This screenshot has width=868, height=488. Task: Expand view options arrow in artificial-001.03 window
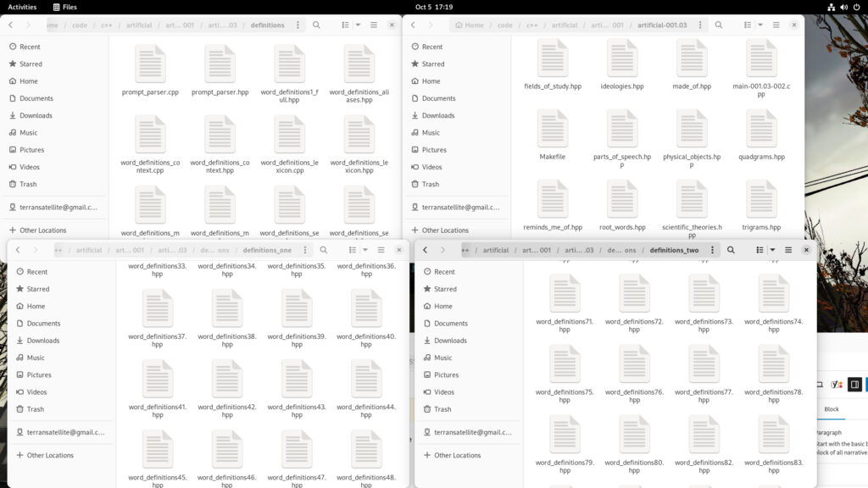tap(760, 25)
